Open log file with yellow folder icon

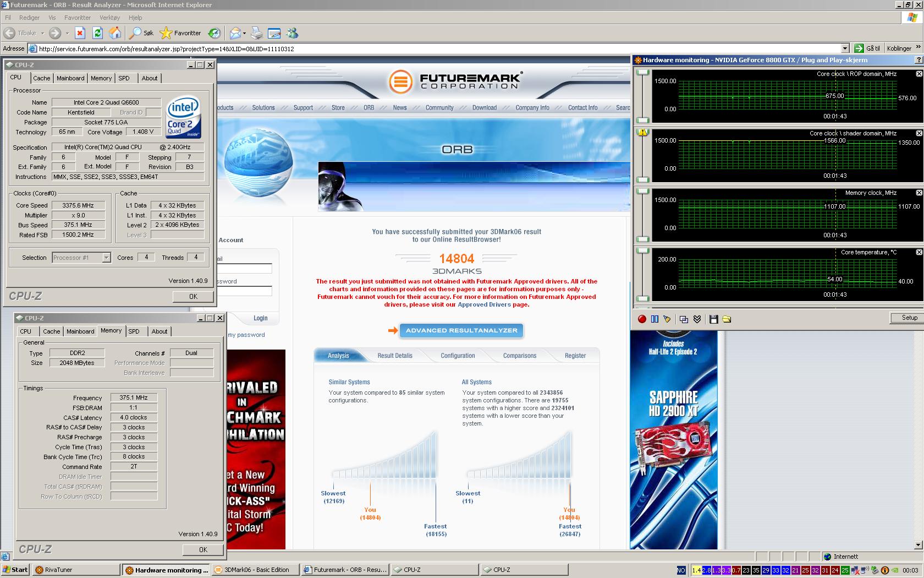click(727, 319)
